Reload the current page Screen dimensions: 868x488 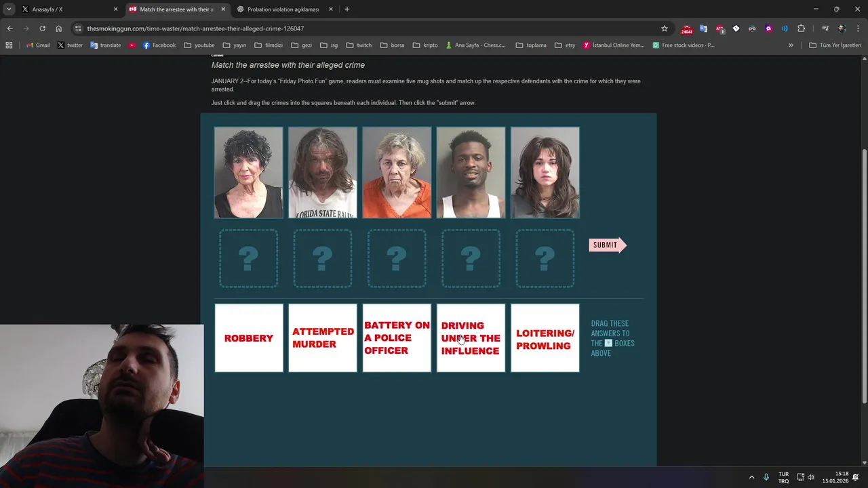(x=42, y=28)
